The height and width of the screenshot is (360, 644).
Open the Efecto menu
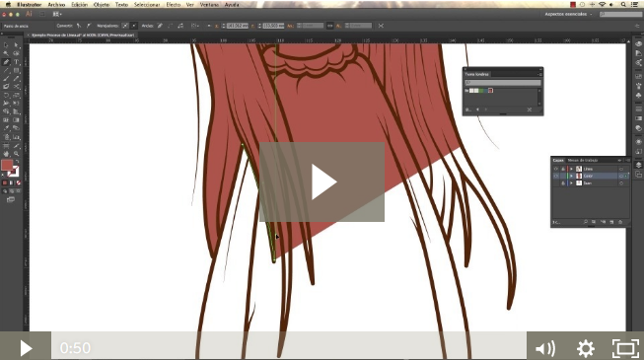tap(174, 5)
